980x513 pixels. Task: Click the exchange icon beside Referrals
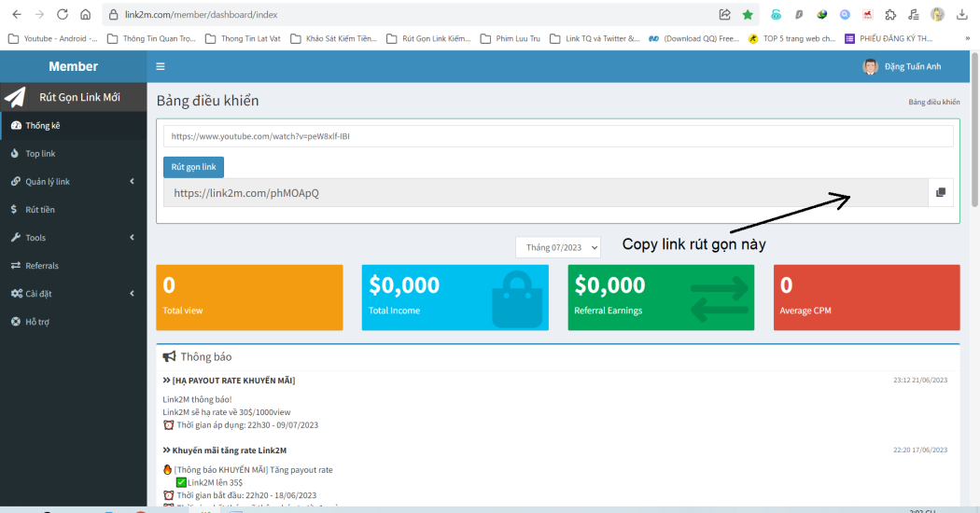click(16, 266)
